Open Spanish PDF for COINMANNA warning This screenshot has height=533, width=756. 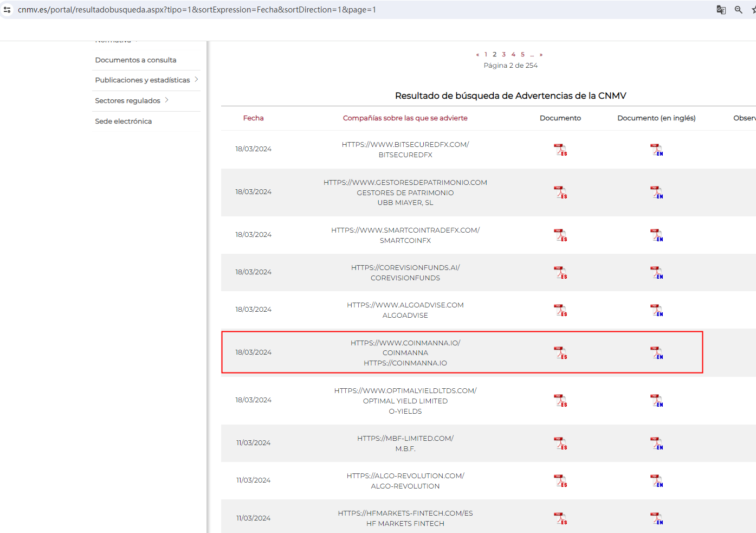[560, 353]
